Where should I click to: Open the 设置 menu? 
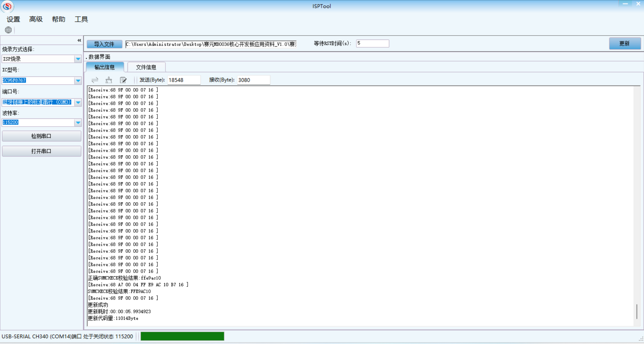click(13, 19)
